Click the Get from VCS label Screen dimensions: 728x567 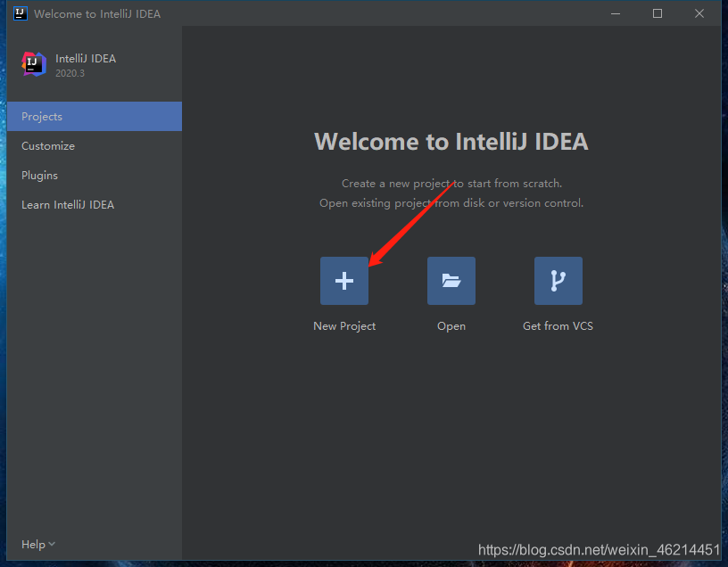coord(558,326)
